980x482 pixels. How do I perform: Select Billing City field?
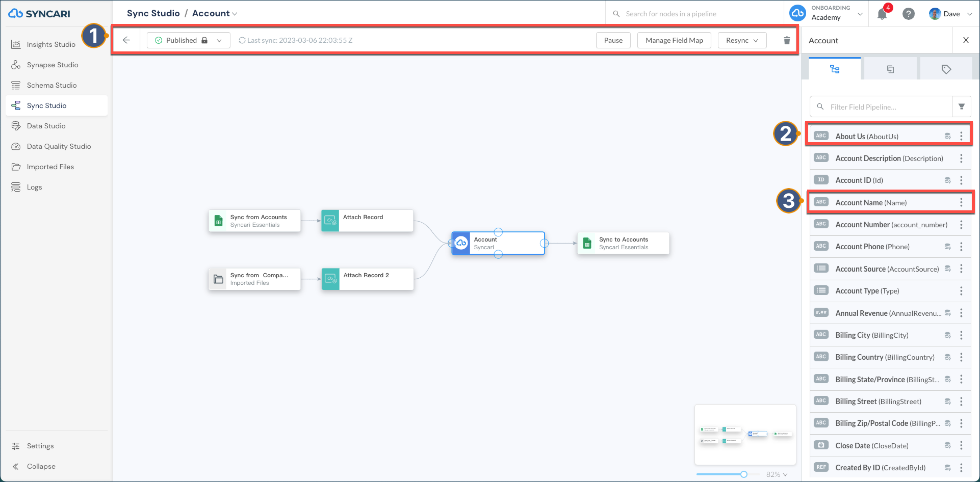point(890,335)
